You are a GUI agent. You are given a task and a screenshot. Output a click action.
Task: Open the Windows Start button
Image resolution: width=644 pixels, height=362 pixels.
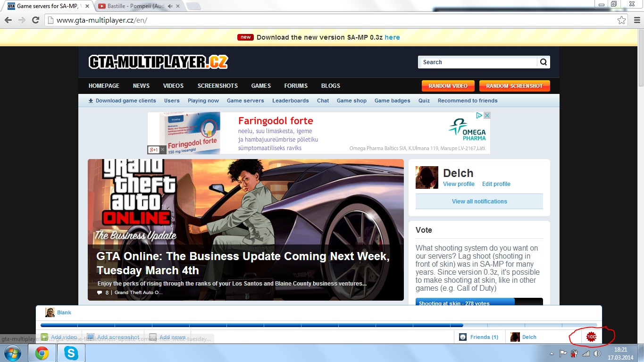[x=13, y=353]
